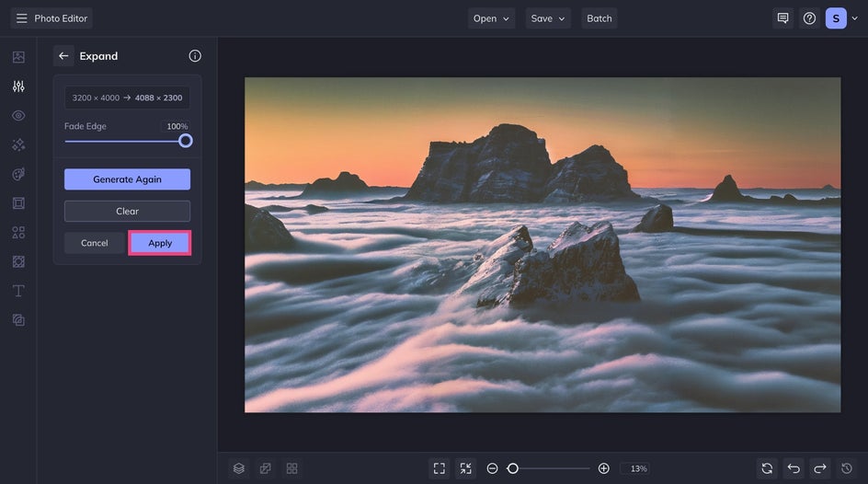Click the 3200 × 4000 → 4088 × 2300 dimensions

pyautogui.click(x=127, y=98)
